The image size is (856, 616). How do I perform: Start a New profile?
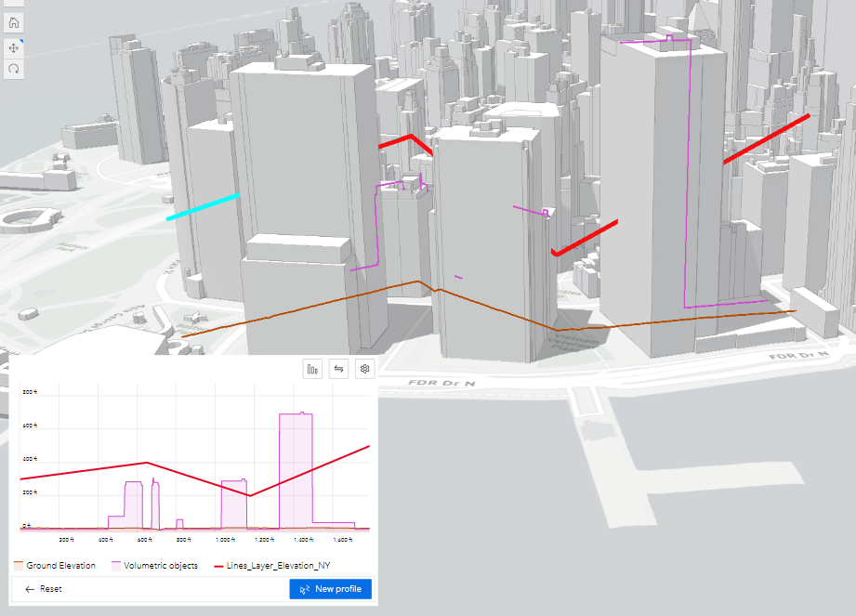pos(331,588)
